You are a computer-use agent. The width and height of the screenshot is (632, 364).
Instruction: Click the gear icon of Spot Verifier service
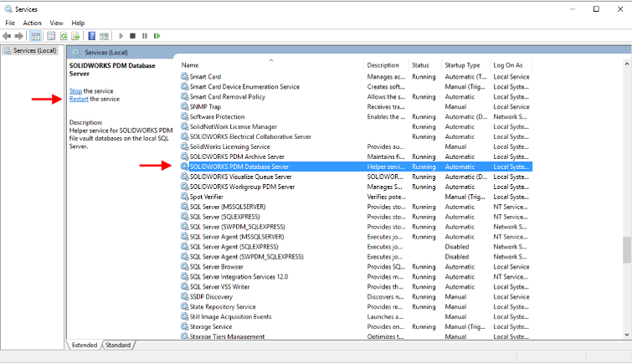pos(185,197)
